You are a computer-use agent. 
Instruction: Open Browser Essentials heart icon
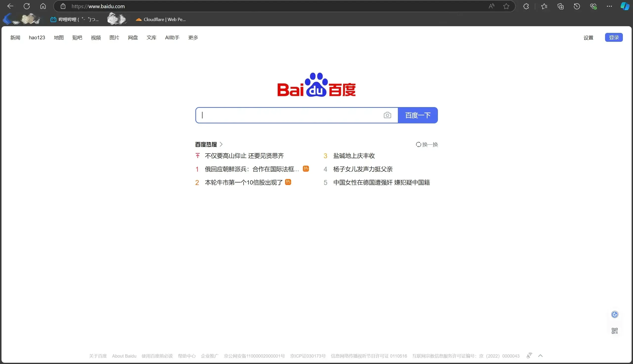(593, 6)
